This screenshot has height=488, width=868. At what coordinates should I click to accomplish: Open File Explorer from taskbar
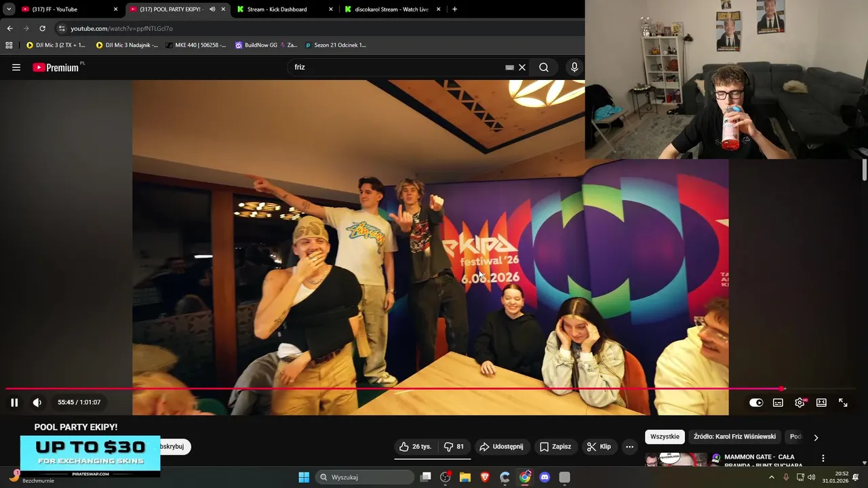coord(465,477)
